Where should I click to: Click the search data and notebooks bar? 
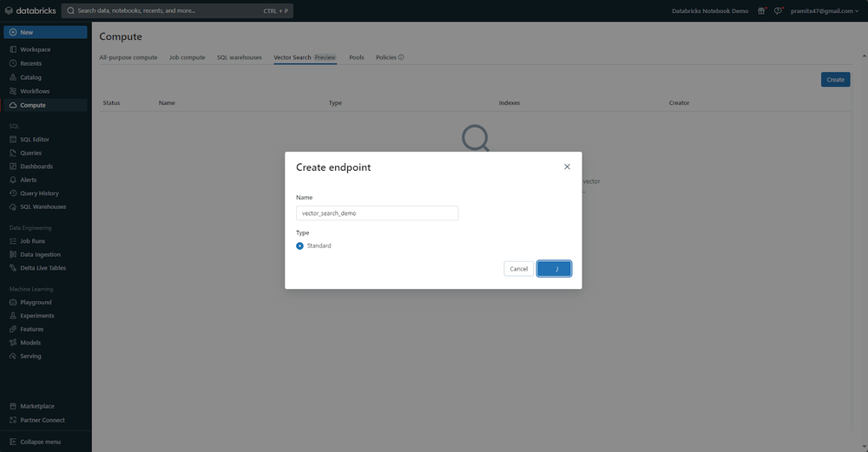[177, 10]
